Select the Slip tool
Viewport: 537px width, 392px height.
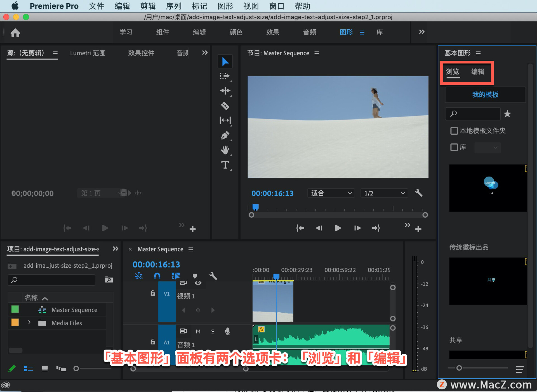[225, 120]
